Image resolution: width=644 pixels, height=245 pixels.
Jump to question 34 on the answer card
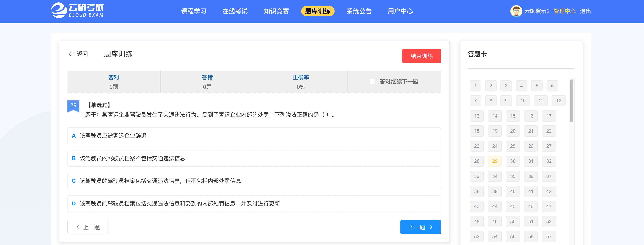(495, 176)
